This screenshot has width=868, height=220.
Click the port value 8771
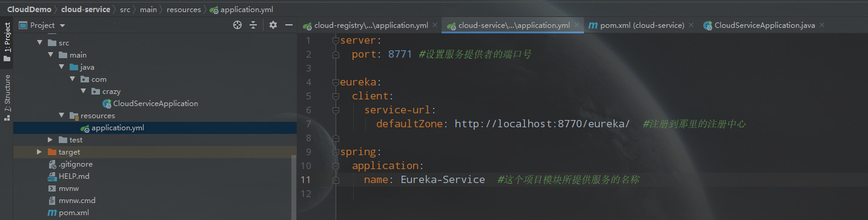coord(400,54)
